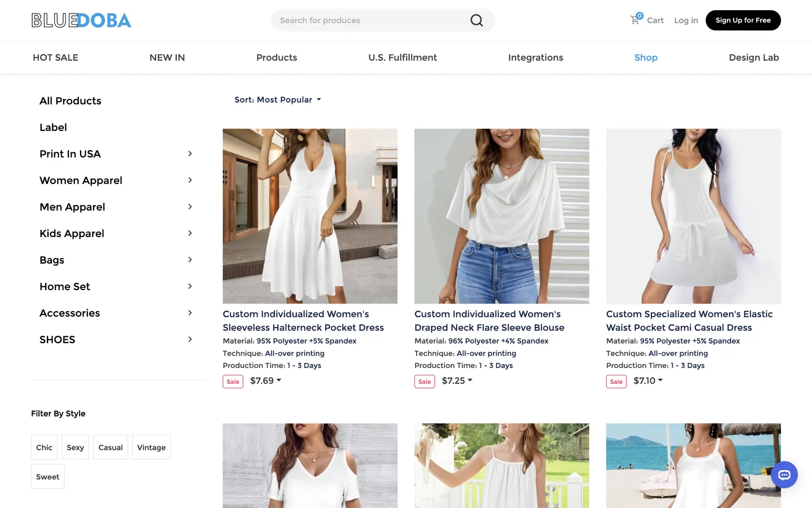Viewport: 812px width, 508px height.
Task: Click Sleeveless Halterneck Pocket Dress title
Action: [x=303, y=321]
